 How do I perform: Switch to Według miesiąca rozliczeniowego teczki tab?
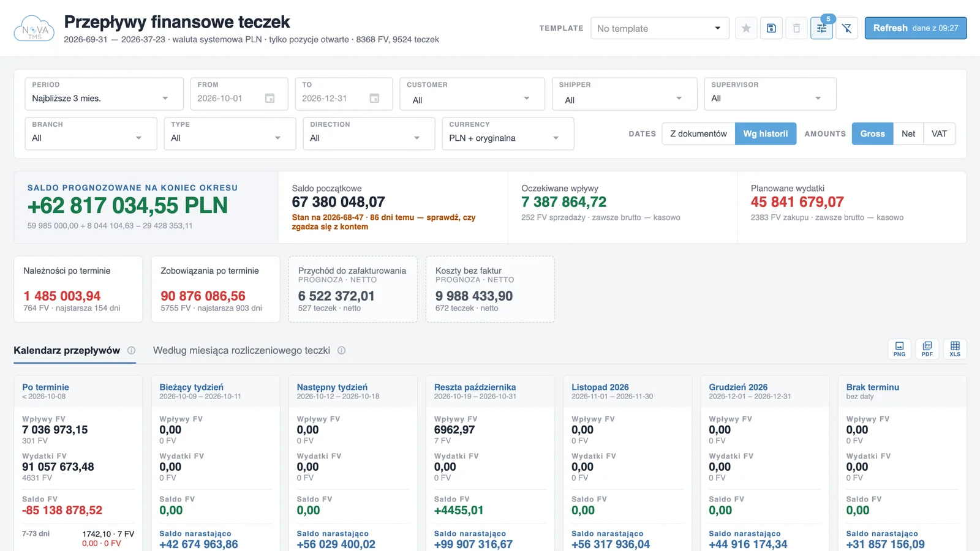click(241, 350)
